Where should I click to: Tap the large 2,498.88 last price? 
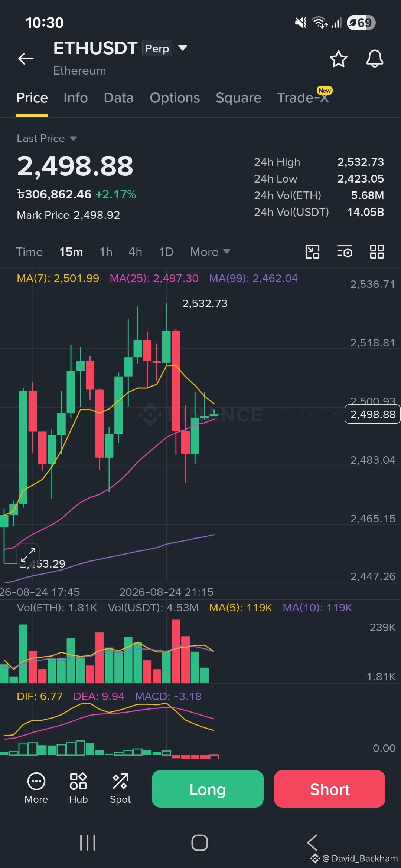[75, 166]
